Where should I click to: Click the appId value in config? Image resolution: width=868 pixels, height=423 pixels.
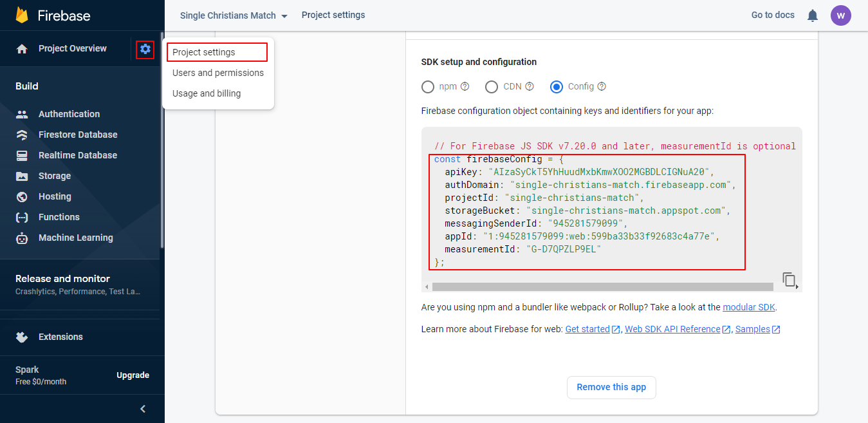(x=598, y=236)
